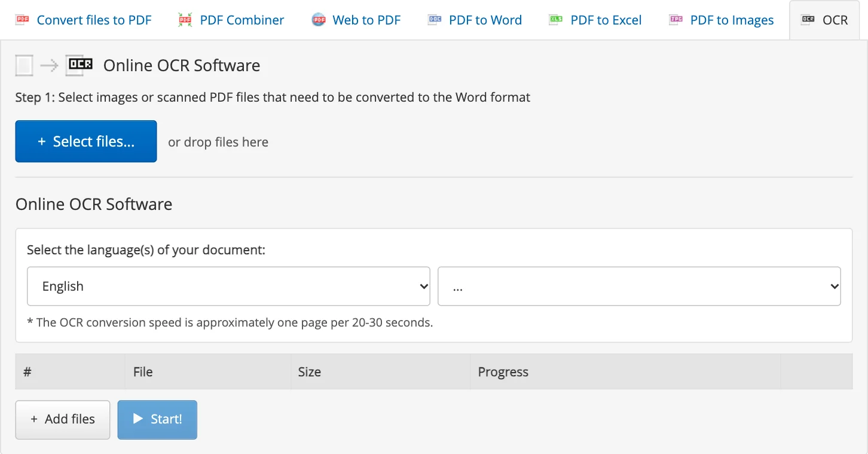Click the PDF to Excel XLS icon
The width and height of the screenshot is (868, 454).
556,20
